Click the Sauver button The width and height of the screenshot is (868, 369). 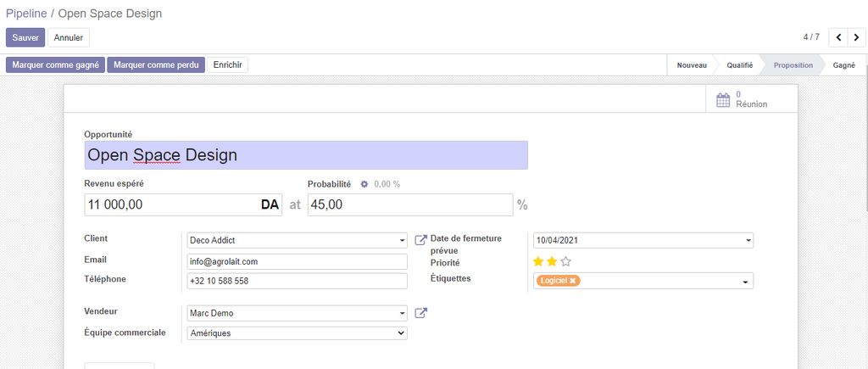pos(25,37)
